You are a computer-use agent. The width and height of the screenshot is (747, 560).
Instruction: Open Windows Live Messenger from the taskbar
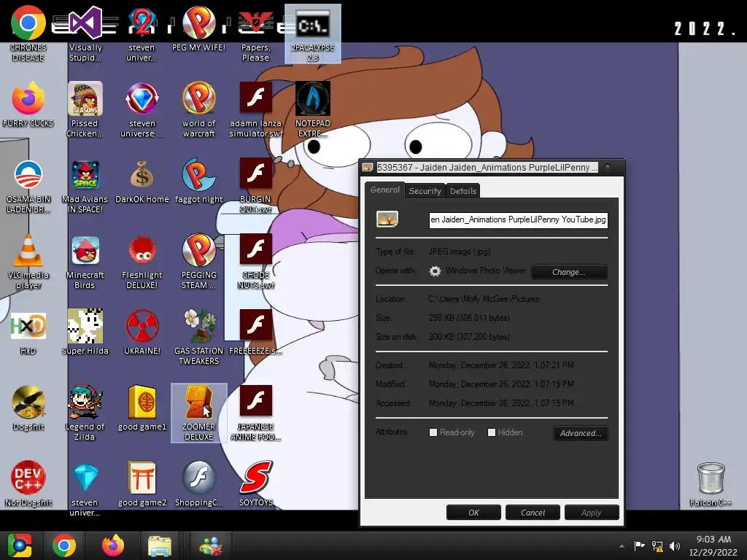pos(211,545)
